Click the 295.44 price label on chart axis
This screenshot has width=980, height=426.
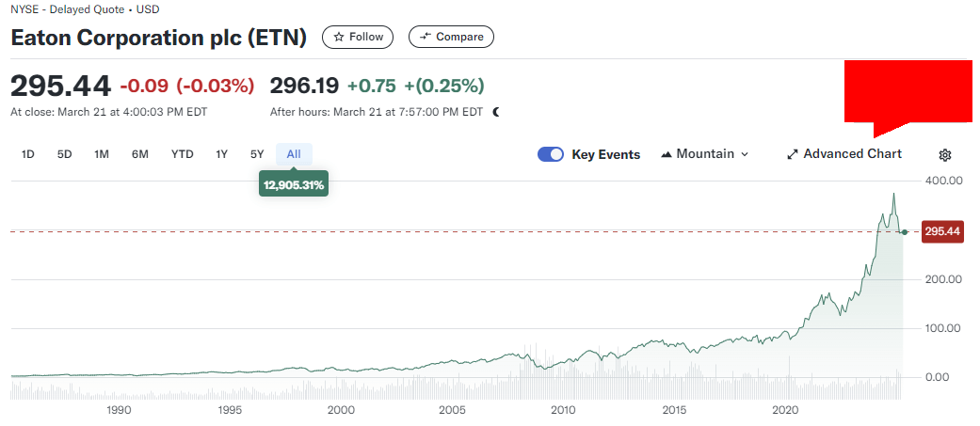click(943, 231)
